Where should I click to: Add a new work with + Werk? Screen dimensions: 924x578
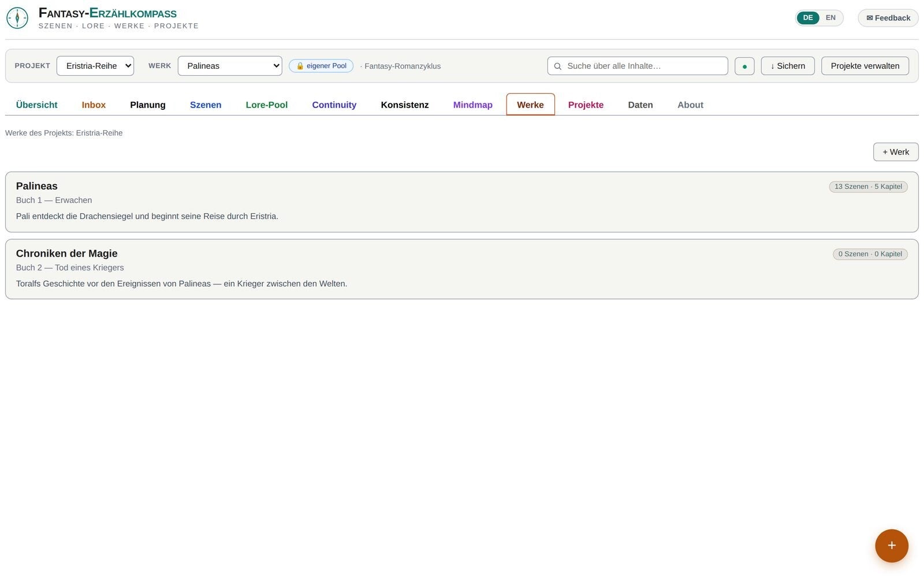point(896,152)
